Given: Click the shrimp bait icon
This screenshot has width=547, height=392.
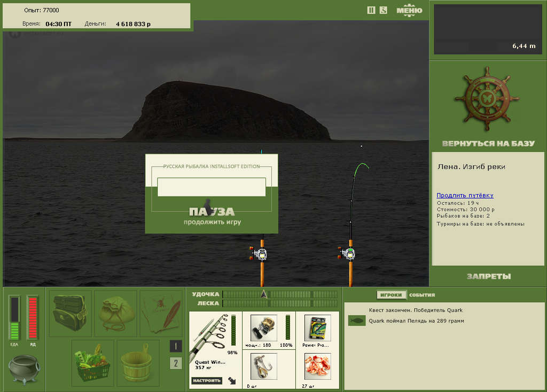Looking at the screenshot, I should pyautogui.click(x=317, y=366).
